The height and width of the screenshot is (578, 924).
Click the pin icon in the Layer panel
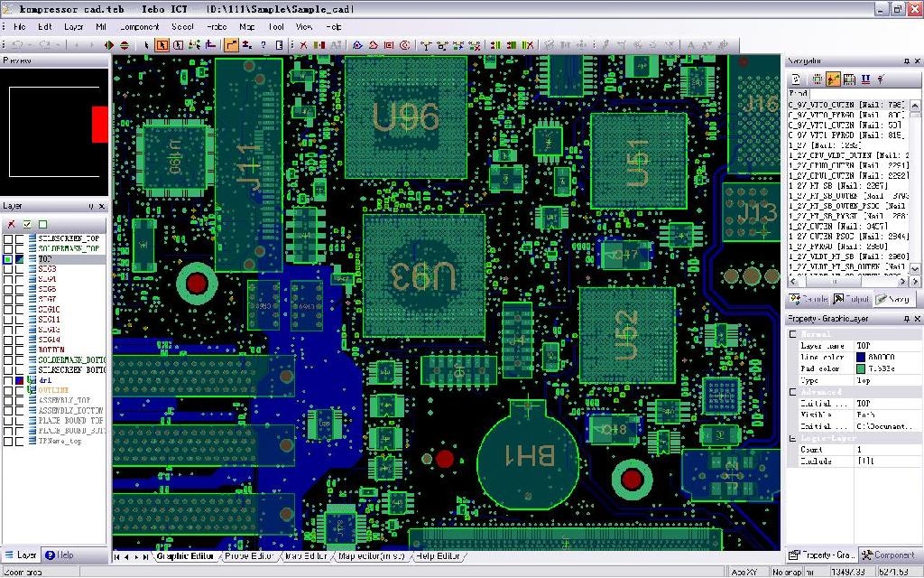tap(91, 206)
